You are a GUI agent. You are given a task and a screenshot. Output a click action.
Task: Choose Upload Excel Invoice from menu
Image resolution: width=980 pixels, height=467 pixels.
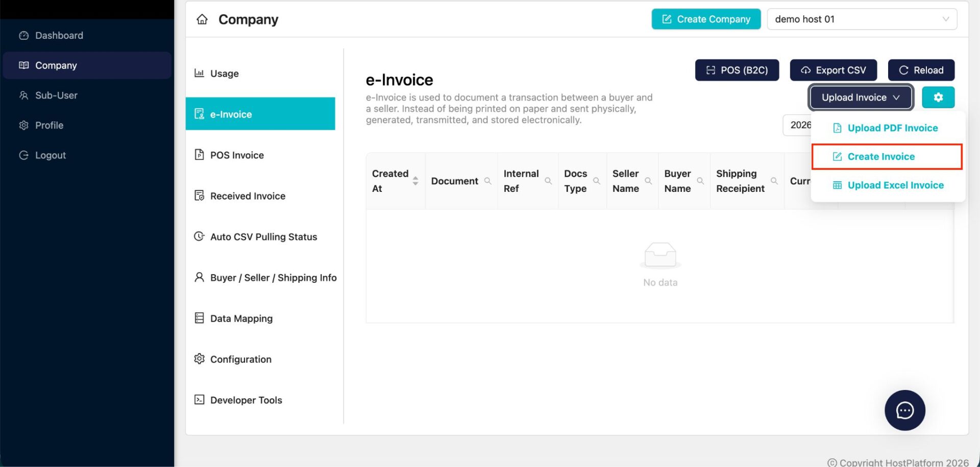click(887, 185)
